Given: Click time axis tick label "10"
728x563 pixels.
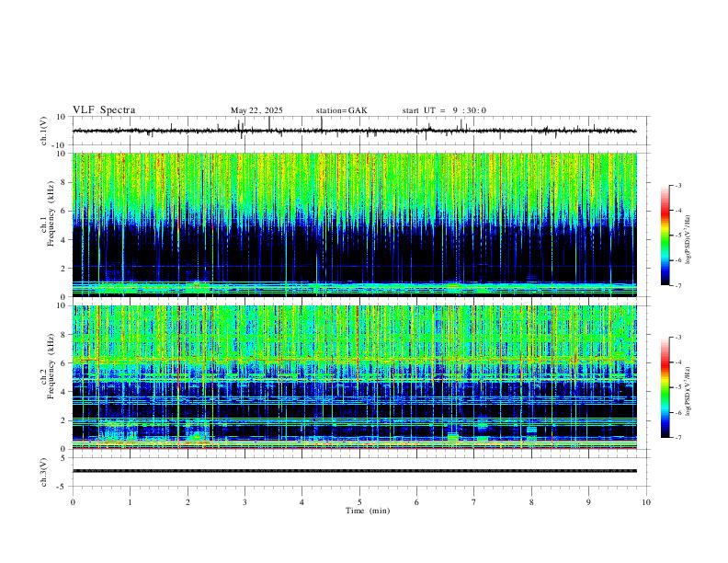Looking at the screenshot, I should (646, 502).
